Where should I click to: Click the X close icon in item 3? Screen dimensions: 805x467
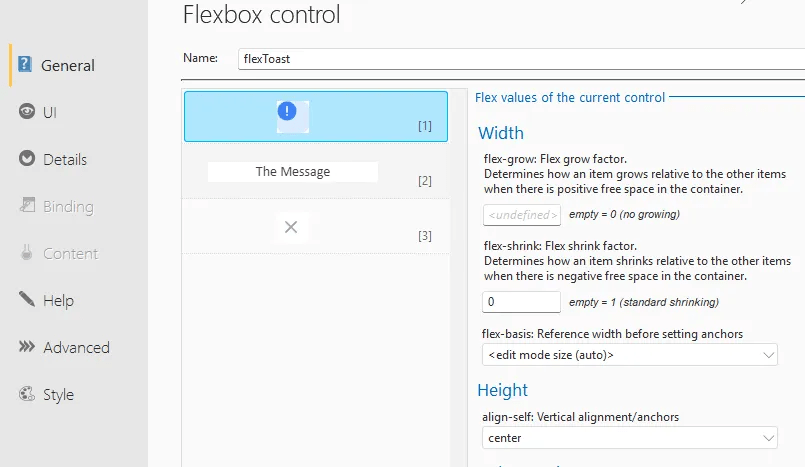click(x=291, y=227)
